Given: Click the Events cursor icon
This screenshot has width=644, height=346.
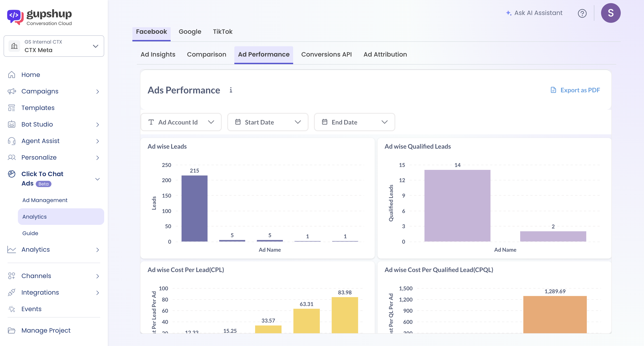Looking at the screenshot, I should 11,309.
